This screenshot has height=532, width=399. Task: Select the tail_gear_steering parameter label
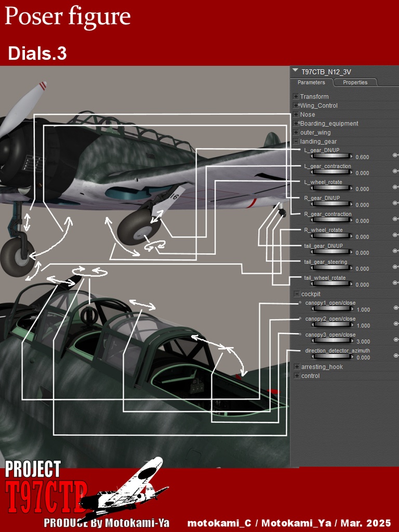click(325, 262)
